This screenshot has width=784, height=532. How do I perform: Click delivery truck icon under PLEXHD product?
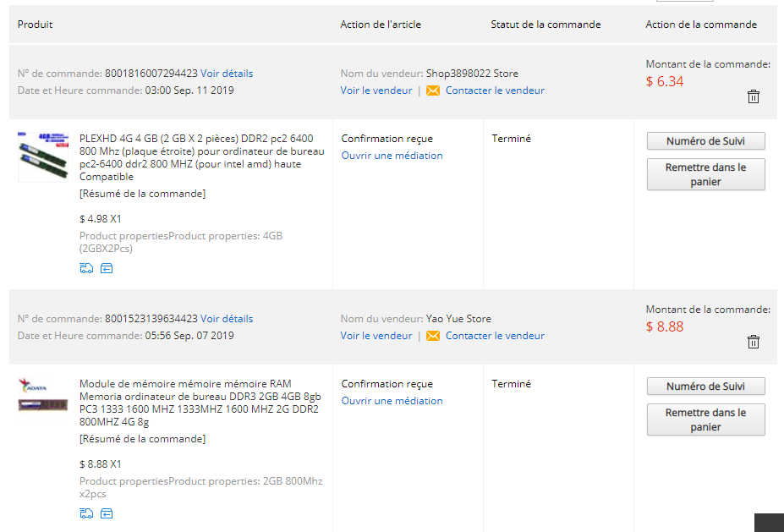(85, 268)
